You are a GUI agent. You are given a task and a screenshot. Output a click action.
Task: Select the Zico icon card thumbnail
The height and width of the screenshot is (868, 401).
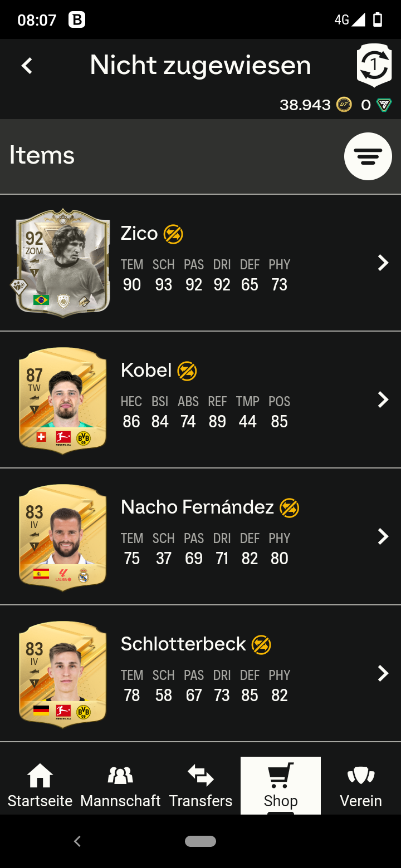point(62,263)
